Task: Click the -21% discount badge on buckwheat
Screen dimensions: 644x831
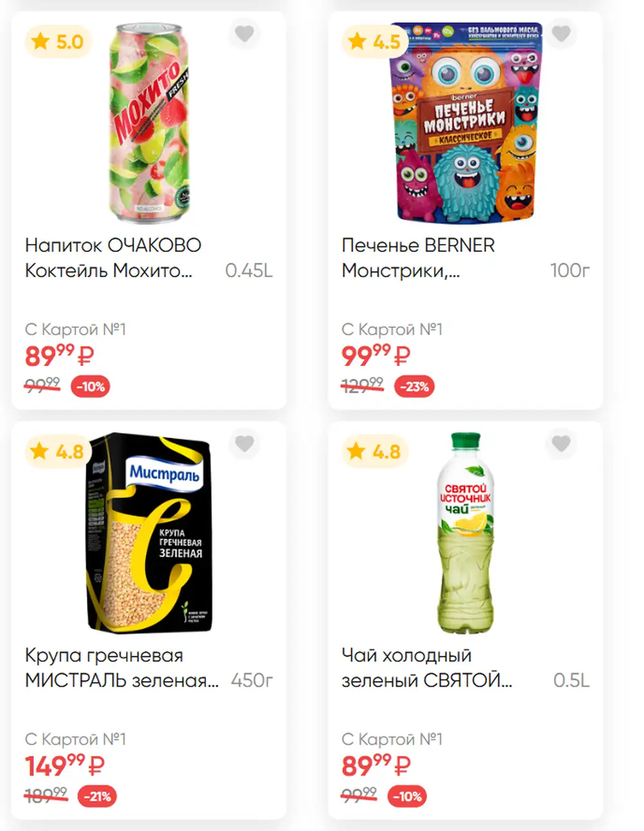Action: coord(97,796)
